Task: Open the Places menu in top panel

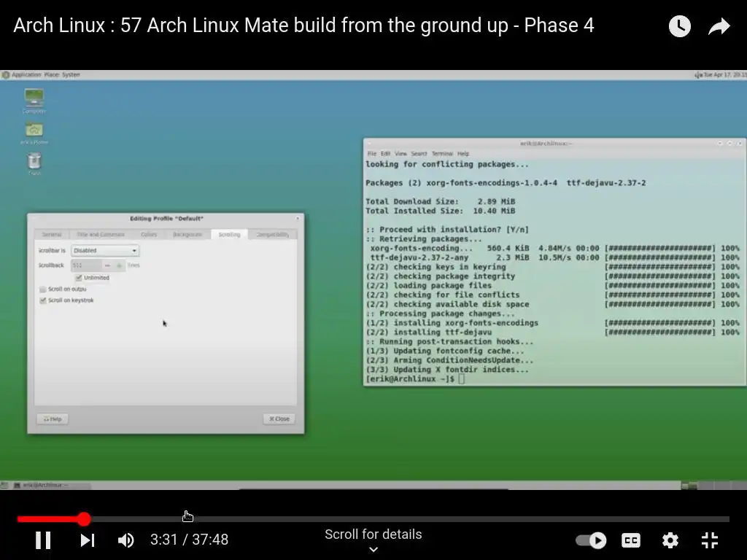Action: 52,75
